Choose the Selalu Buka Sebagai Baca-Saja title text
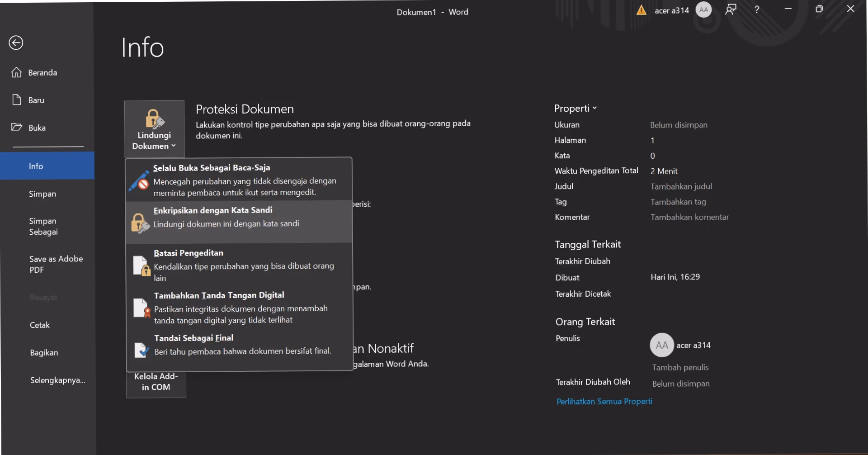This screenshot has height=455, width=868. (212, 168)
